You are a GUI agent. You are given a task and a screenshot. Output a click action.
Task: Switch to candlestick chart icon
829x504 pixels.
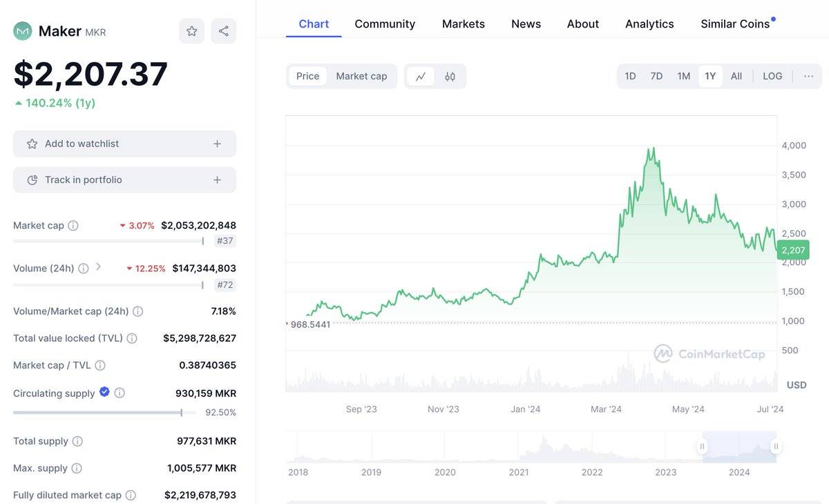click(x=450, y=77)
